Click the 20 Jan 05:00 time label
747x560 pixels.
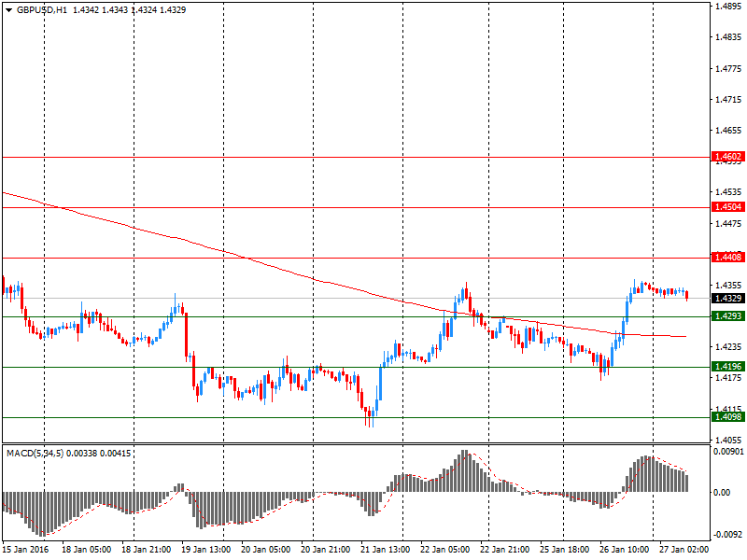point(266,550)
